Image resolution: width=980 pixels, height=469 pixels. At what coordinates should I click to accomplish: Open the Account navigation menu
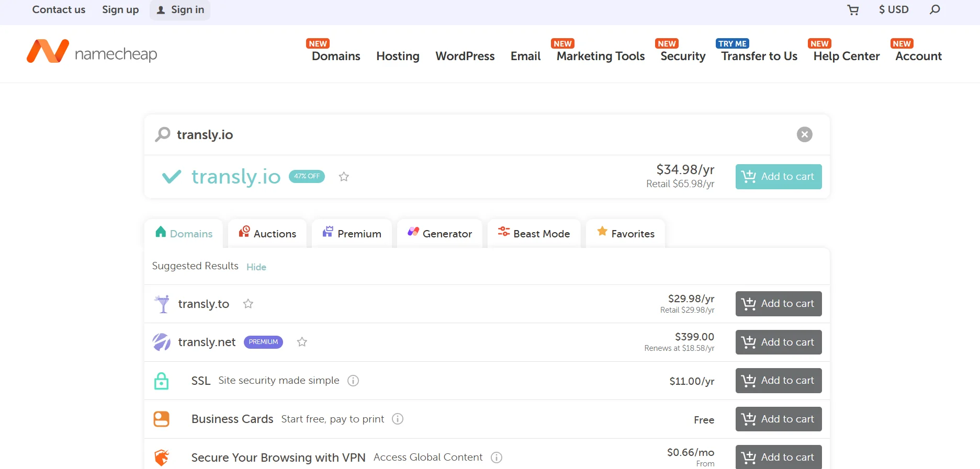[918, 56]
